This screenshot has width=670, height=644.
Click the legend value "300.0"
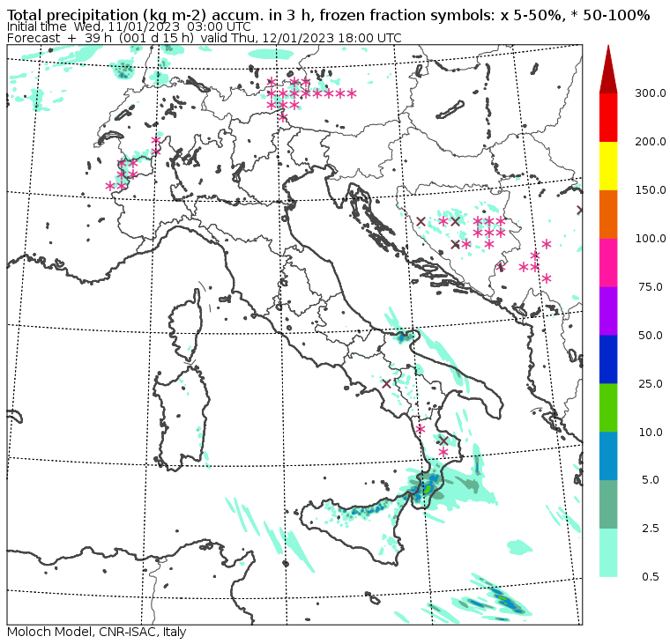(x=650, y=93)
